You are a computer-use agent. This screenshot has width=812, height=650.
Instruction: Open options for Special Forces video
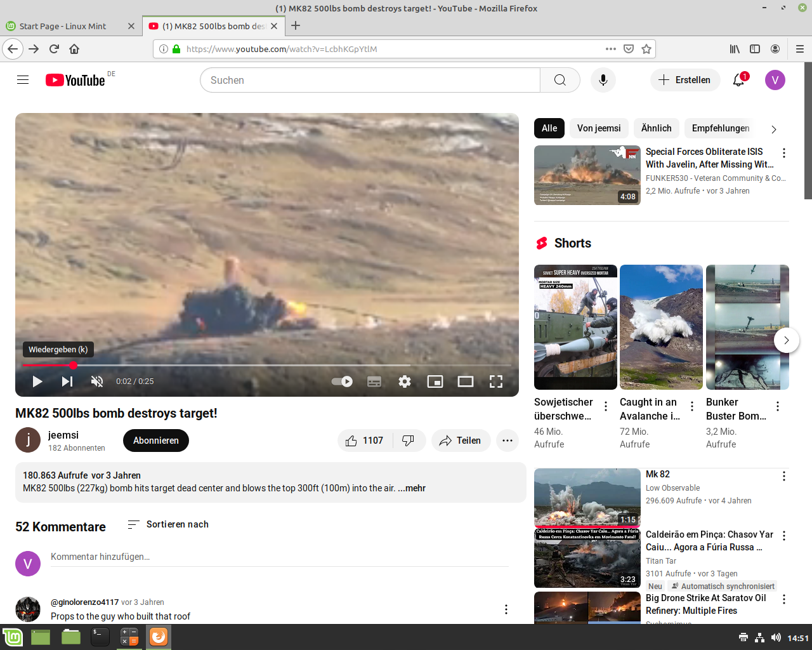784,153
